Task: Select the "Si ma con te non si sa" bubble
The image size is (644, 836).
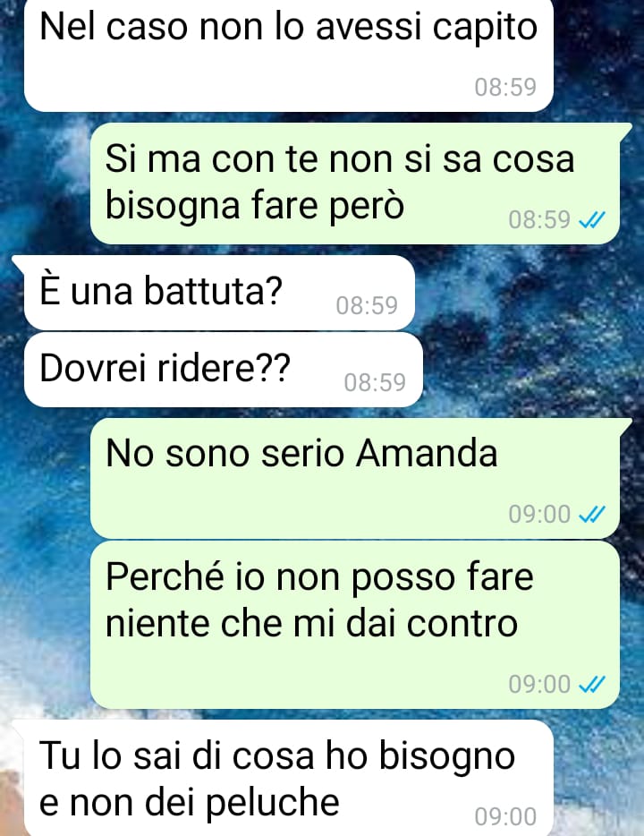Action: click(355, 183)
